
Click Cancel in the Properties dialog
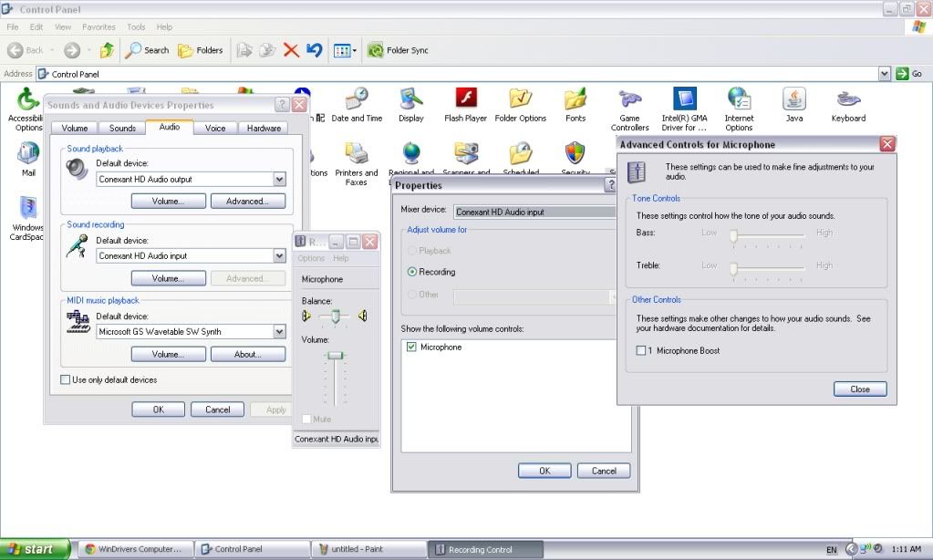[x=604, y=471]
